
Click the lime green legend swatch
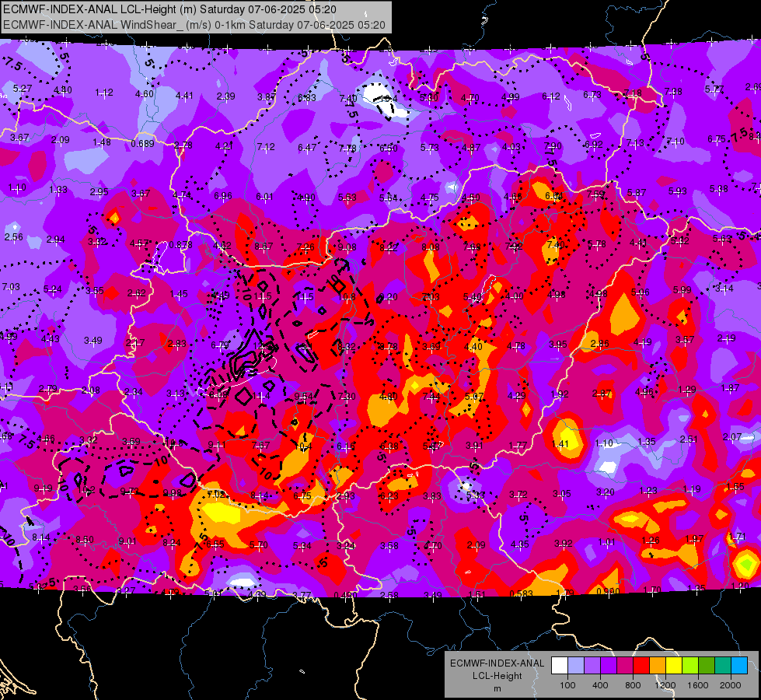(x=690, y=666)
